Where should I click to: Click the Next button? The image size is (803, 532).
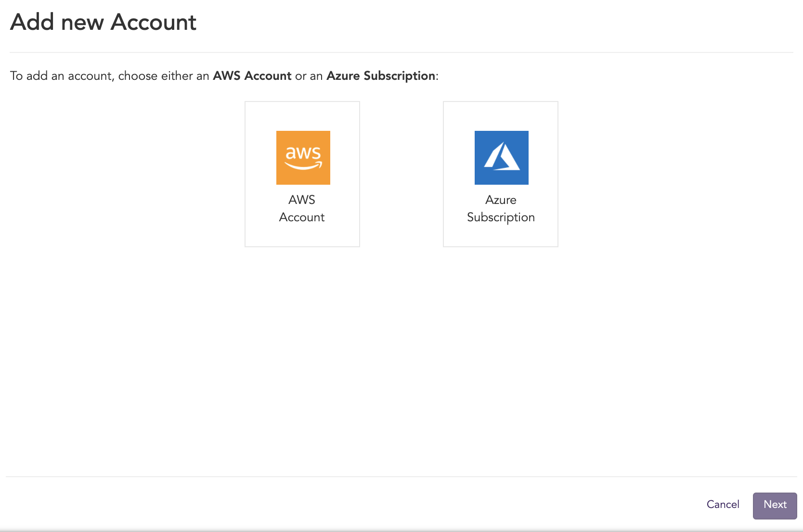point(775,506)
